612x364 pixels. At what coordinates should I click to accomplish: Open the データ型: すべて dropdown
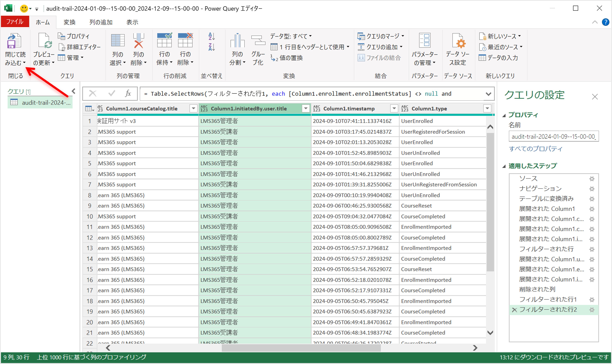(291, 36)
